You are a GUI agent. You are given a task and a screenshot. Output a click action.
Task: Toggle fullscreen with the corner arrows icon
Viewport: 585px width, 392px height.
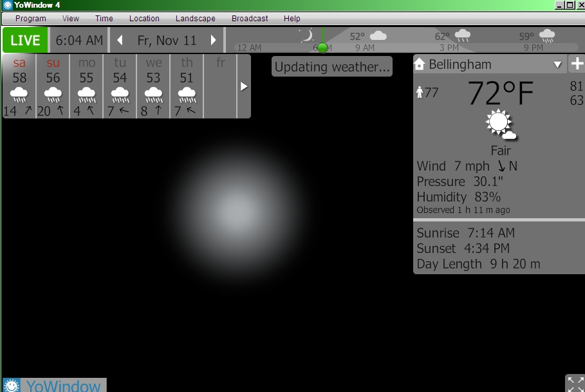[575, 384]
